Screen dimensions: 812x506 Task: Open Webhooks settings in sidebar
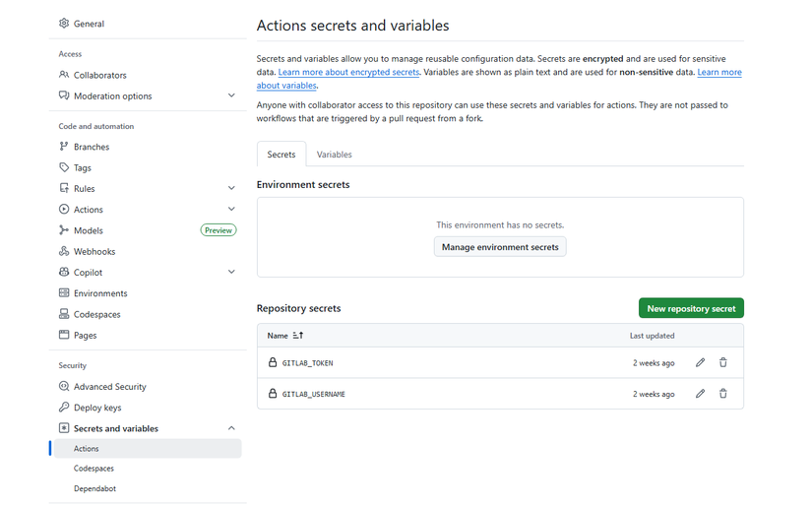coord(94,251)
